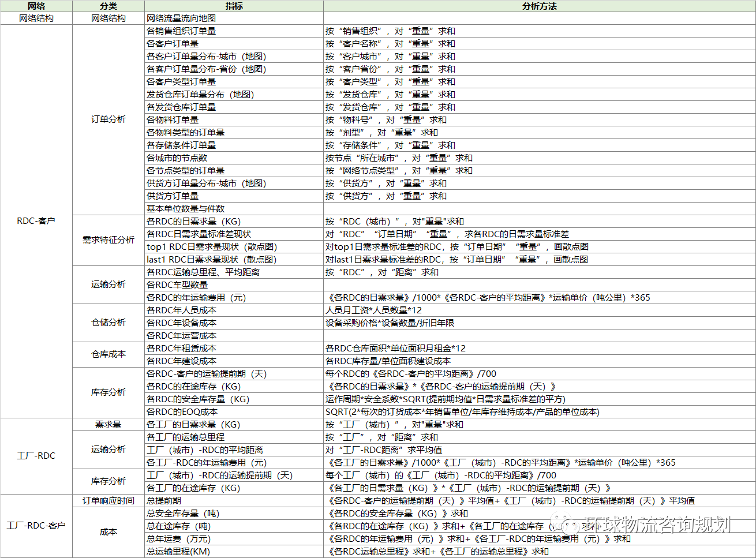Click the 分类 column header
The image size is (756, 558).
[x=108, y=6]
